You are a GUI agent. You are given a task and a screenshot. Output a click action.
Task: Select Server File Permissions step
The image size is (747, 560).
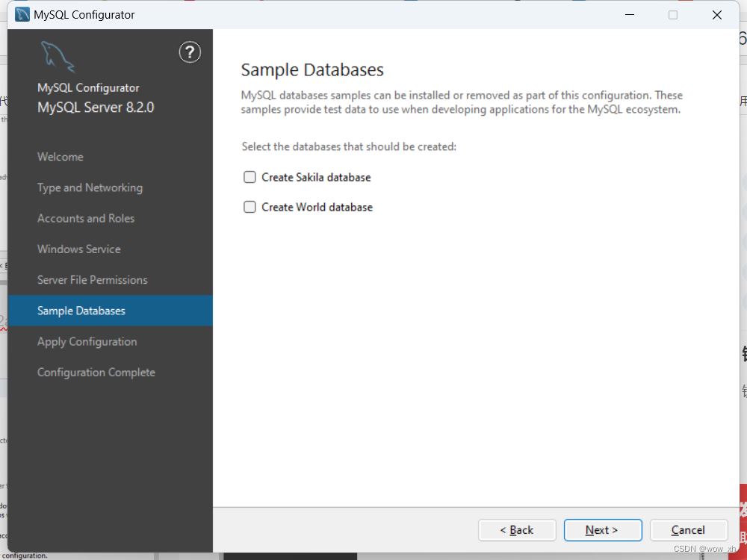[x=93, y=280]
